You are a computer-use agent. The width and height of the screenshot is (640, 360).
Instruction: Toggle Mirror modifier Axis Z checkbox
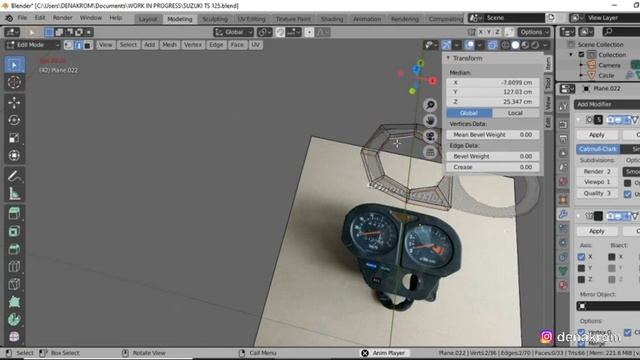click(581, 280)
